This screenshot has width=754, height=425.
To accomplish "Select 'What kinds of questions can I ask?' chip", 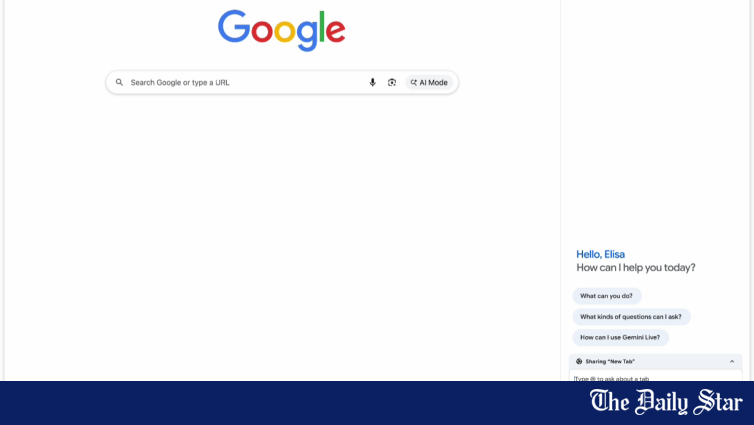I will (631, 316).
